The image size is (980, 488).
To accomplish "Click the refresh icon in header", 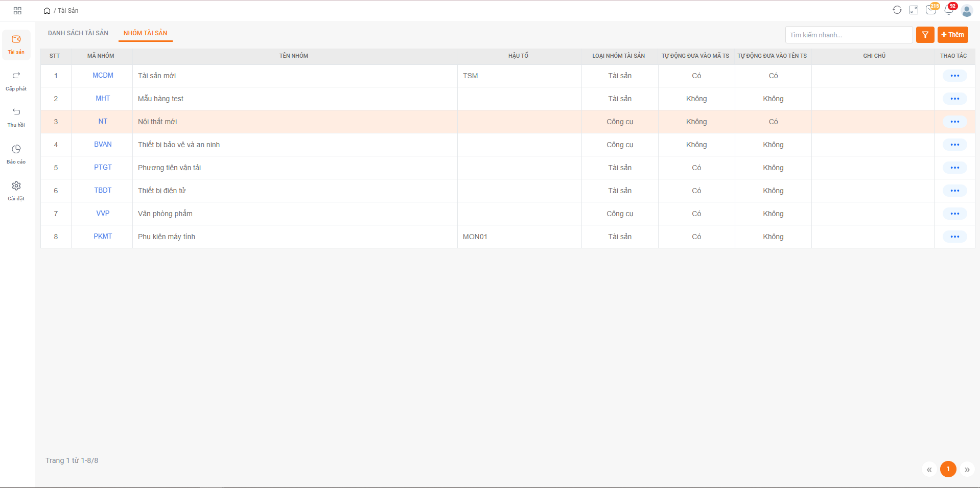I will (x=897, y=10).
